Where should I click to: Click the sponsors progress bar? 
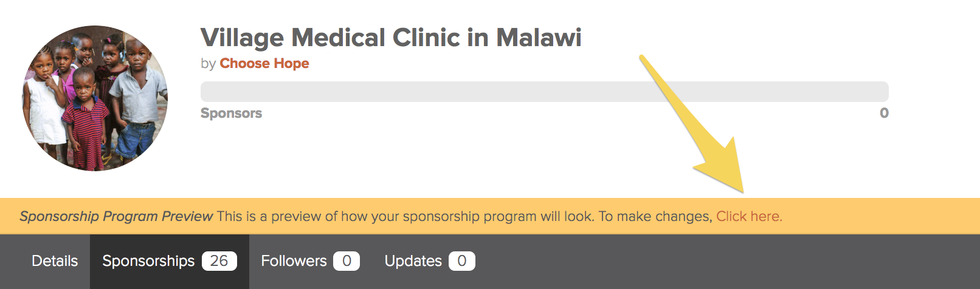pos(544,92)
